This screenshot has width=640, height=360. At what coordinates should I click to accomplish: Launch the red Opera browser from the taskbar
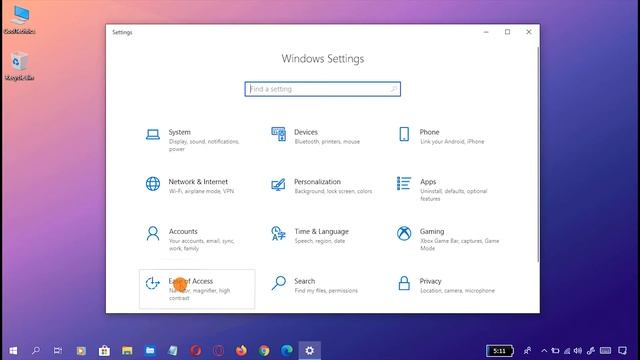196,351
